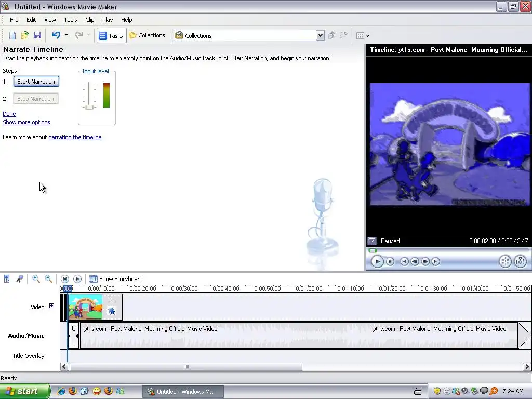Open the Views dropdown button
This screenshot has height=399, width=532.
(x=362, y=35)
